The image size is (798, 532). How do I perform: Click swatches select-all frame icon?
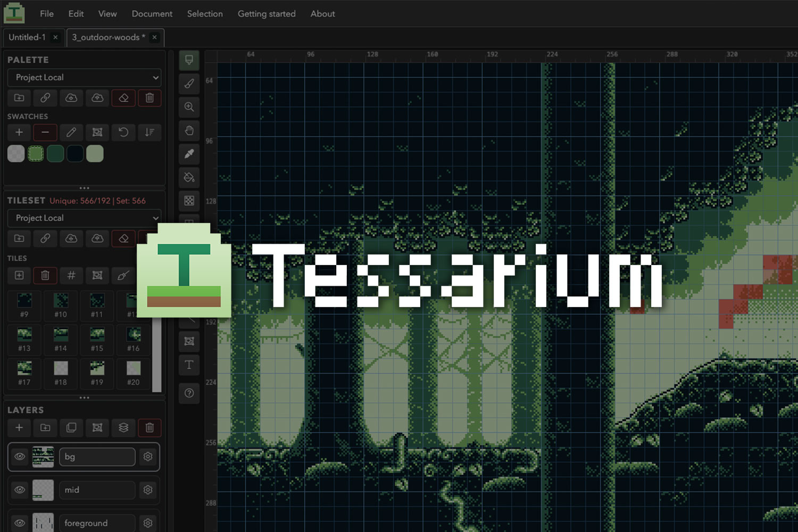pos(97,132)
